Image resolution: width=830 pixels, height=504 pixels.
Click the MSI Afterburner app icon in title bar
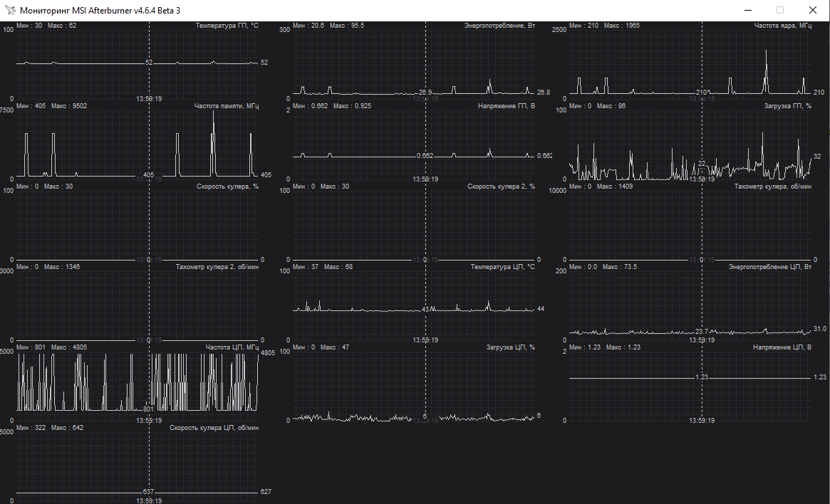pyautogui.click(x=10, y=10)
